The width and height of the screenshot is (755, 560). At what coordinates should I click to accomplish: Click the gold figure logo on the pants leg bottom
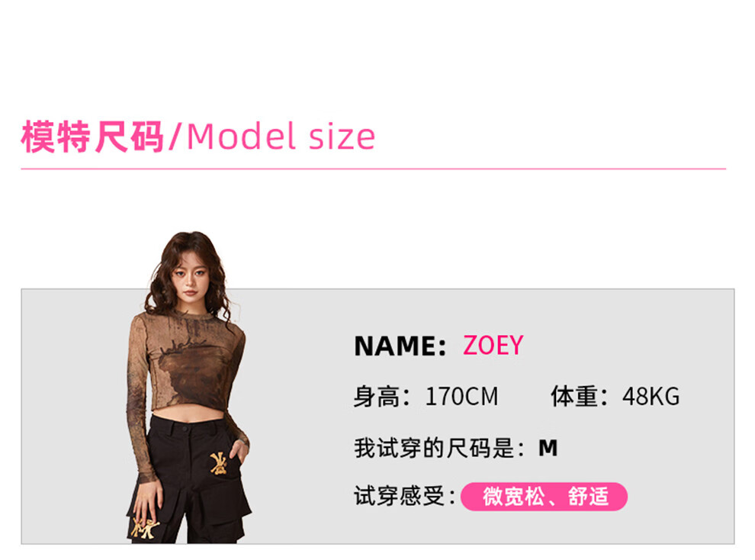click(144, 529)
